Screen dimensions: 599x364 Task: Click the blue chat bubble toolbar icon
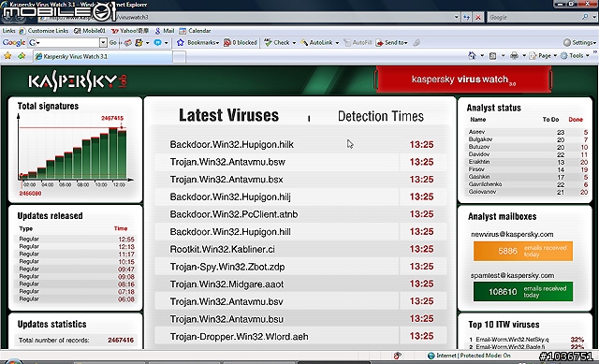pos(157,42)
